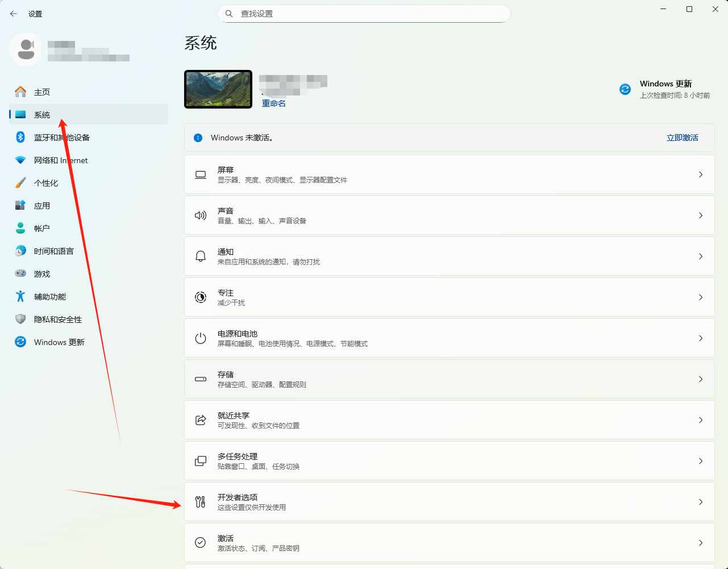Screen dimensions: 728x569
Task: Click the 开发者选项 wrench icon
Action: [x=200, y=501]
